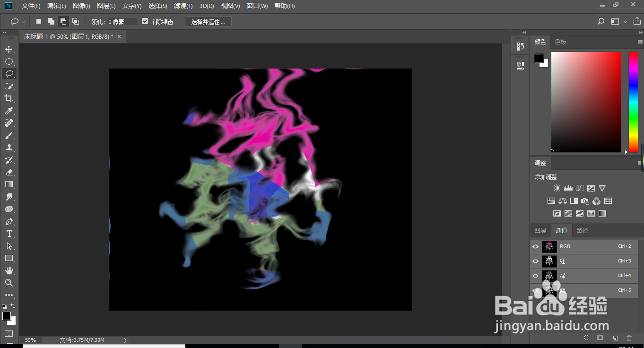This screenshot has width=644, height=348.
Task: Open 文件(F) menu
Action: click(x=31, y=6)
